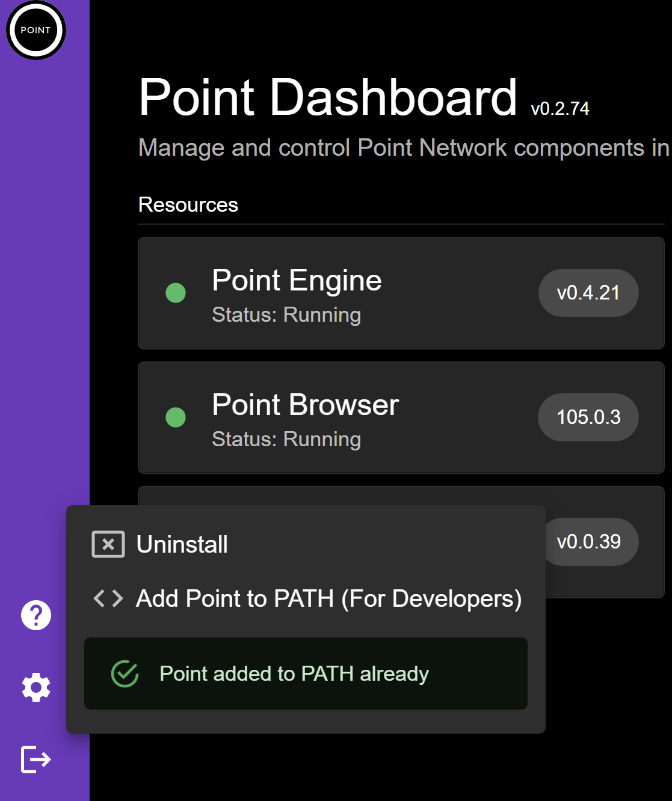Open the Point Browser resource card
Viewport: 672px width, 801px height.
[400, 417]
